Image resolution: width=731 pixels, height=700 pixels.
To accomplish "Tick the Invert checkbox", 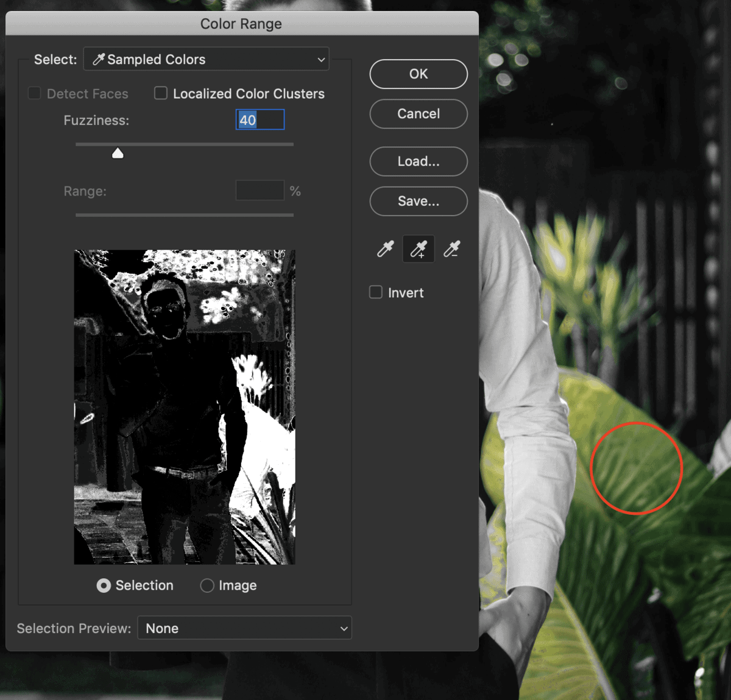I will [376, 292].
